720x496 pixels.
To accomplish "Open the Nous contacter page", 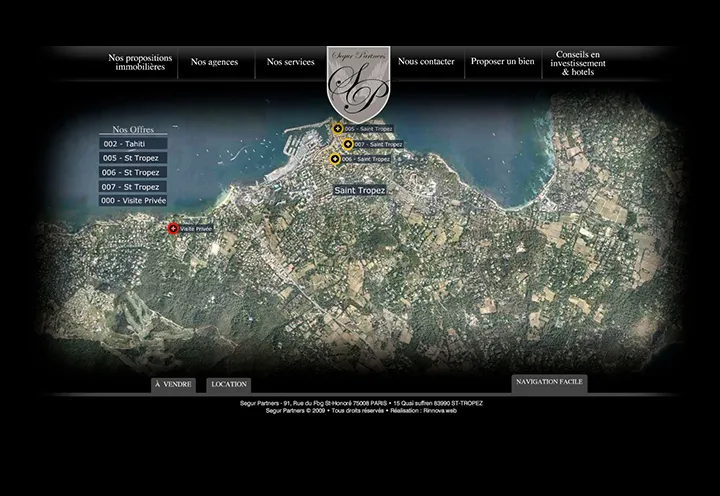I will click(426, 62).
